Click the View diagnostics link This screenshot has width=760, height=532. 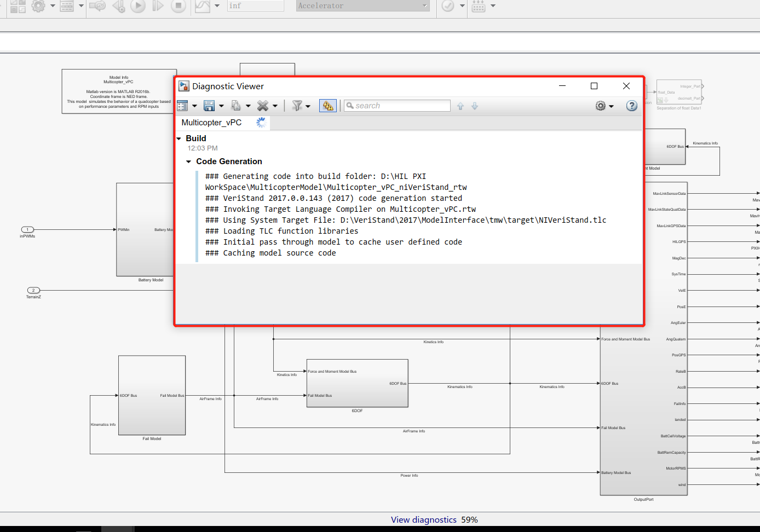pyautogui.click(x=423, y=520)
